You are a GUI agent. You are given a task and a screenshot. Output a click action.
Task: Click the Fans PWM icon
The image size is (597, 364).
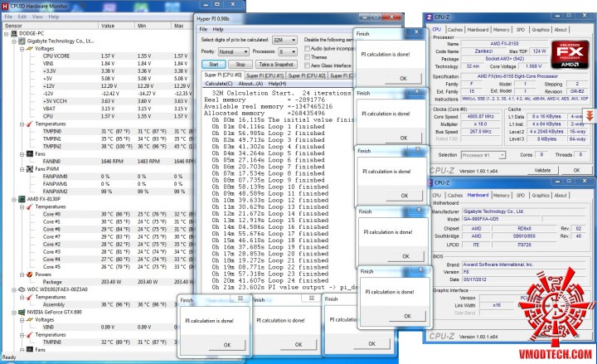tap(29, 168)
